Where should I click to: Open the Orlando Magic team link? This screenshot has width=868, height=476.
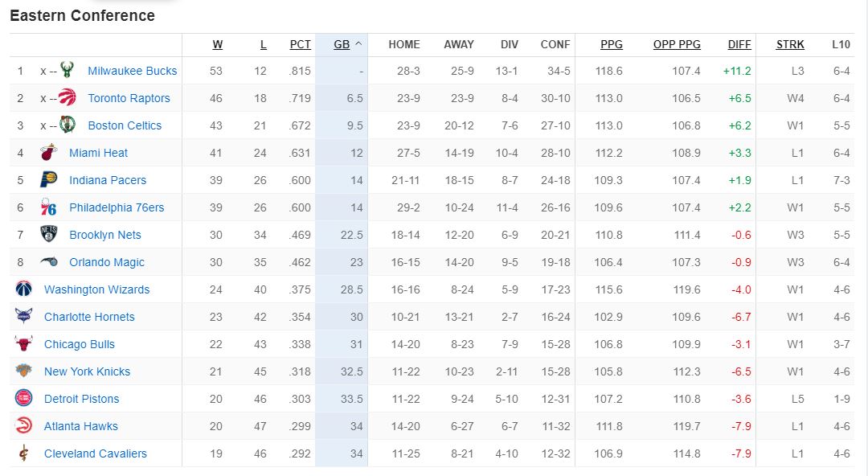point(107,262)
